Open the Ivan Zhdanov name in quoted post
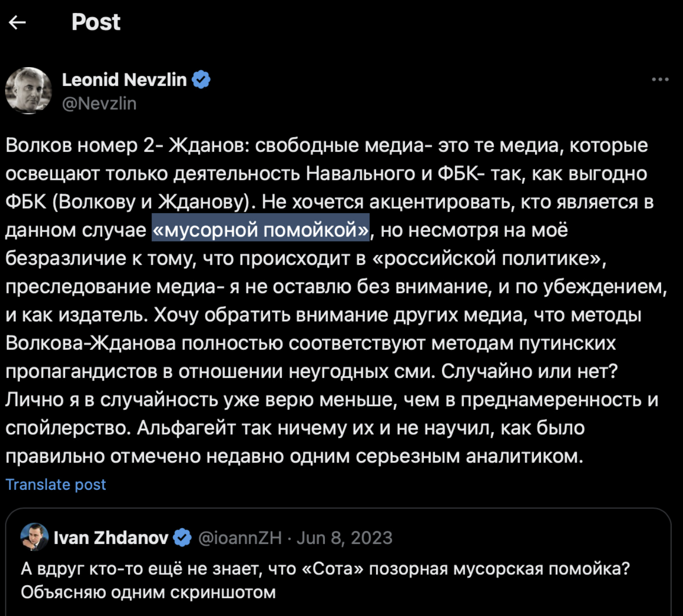 click(111, 538)
